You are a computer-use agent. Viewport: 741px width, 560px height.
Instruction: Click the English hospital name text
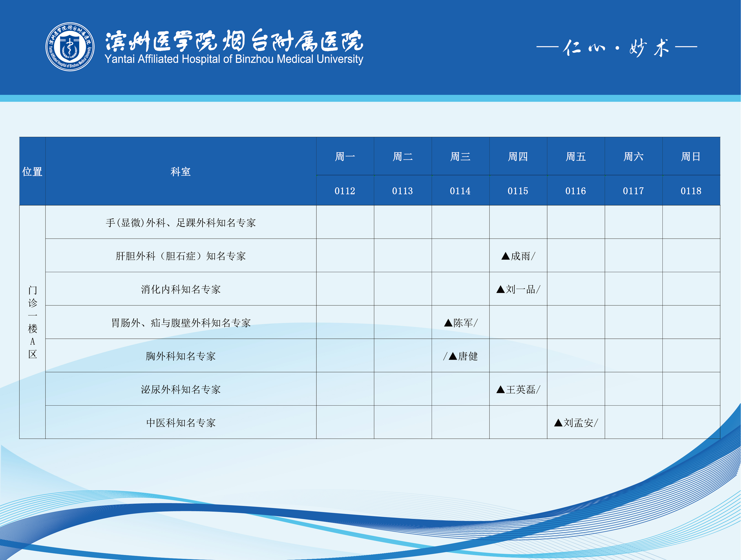tap(234, 59)
